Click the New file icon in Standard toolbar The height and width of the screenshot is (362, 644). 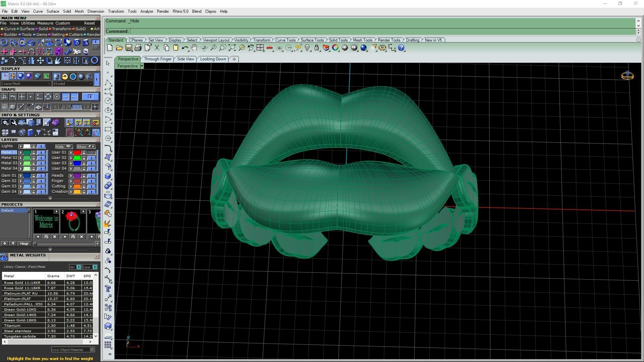click(110, 48)
